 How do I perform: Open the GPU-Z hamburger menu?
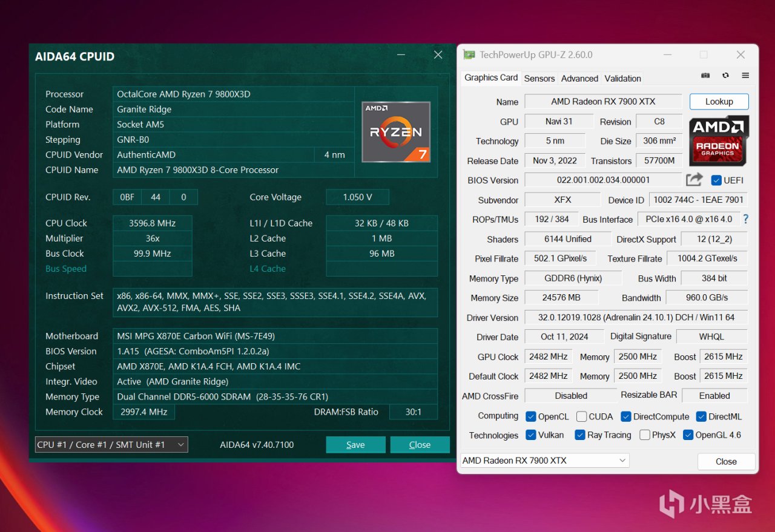pyautogui.click(x=745, y=76)
